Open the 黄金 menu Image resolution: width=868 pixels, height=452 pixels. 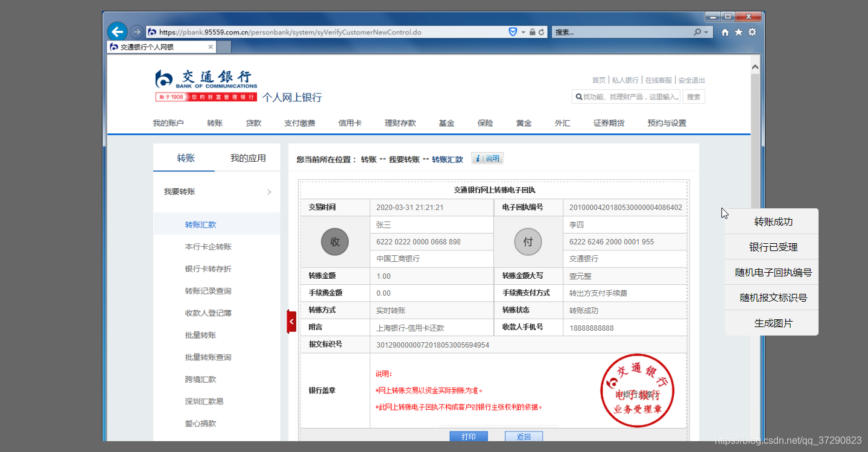524,123
